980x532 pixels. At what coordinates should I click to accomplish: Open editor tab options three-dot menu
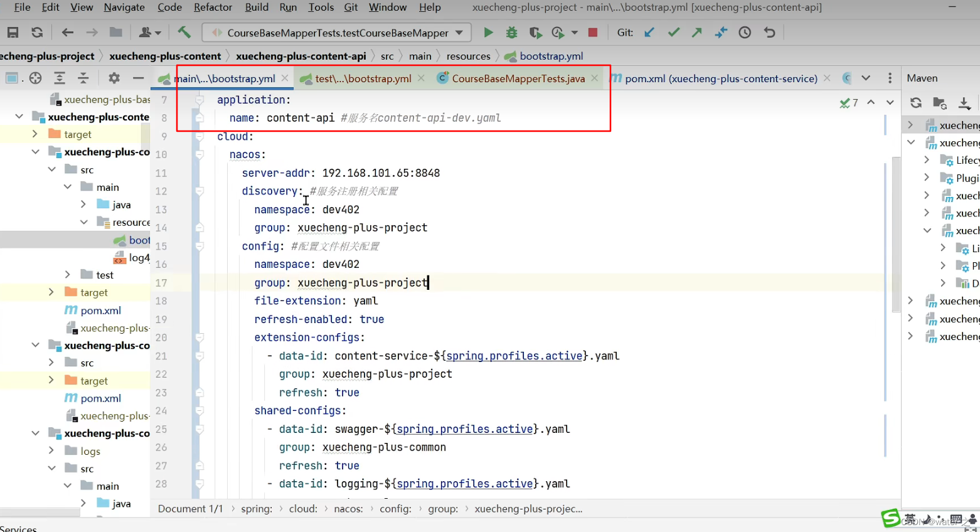point(890,78)
